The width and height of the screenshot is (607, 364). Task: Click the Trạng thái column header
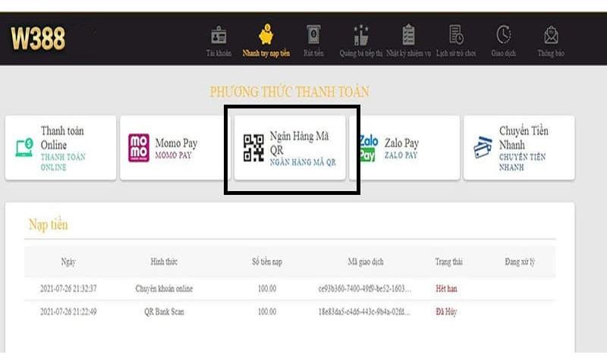coord(448,262)
